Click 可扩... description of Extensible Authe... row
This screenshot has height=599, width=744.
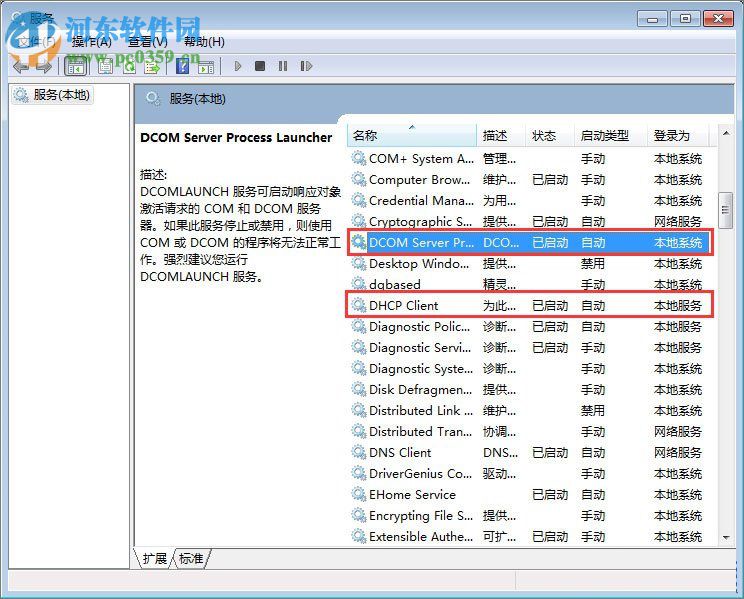(499, 536)
